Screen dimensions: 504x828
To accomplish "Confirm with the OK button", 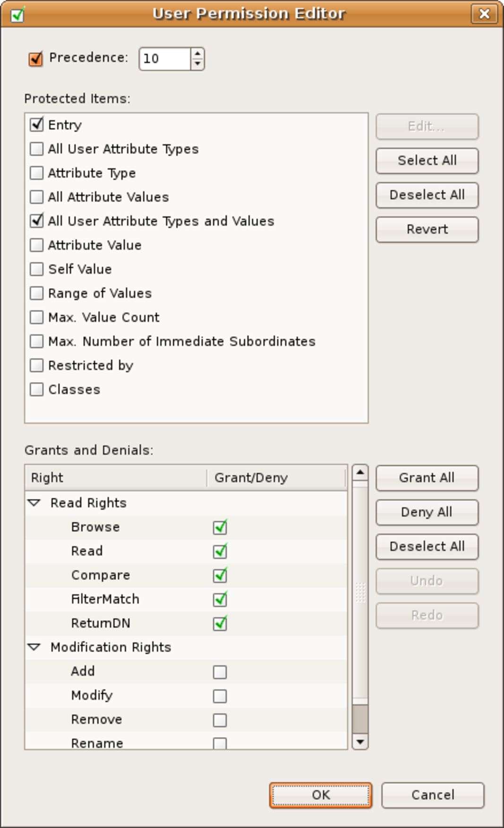I will click(x=321, y=795).
